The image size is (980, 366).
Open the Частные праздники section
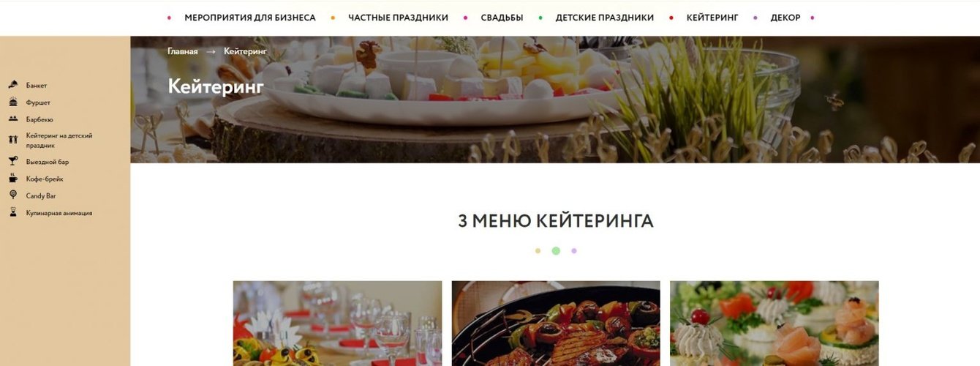[398, 18]
